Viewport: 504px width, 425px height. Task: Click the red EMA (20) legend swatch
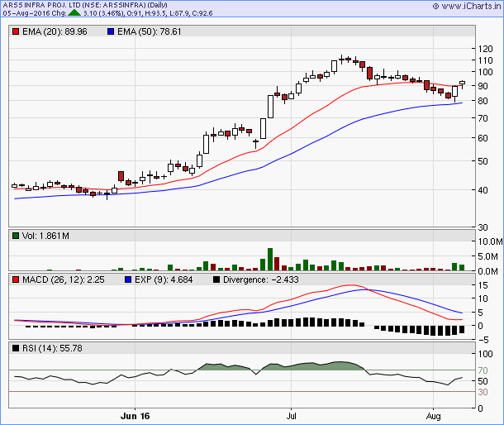click(x=16, y=31)
